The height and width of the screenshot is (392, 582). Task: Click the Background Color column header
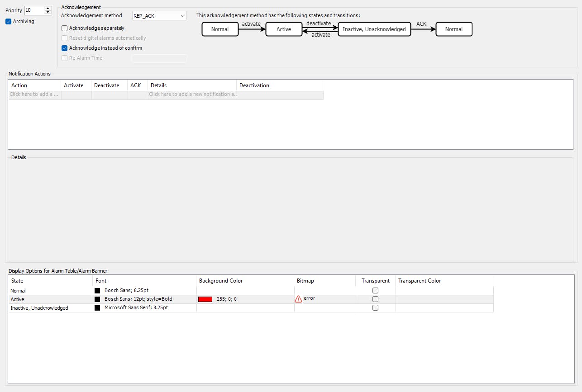click(x=221, y=281)
